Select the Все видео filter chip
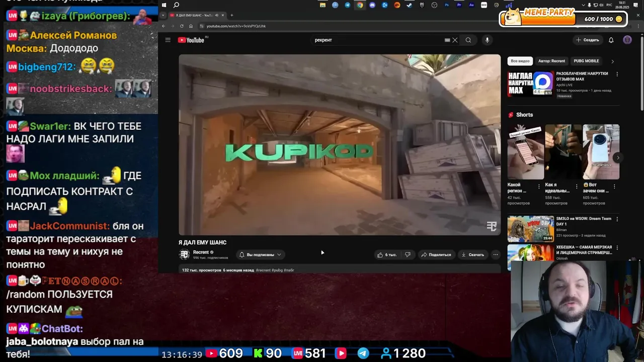The height and width of the screenshot is (362, 644). coord(520,61)
